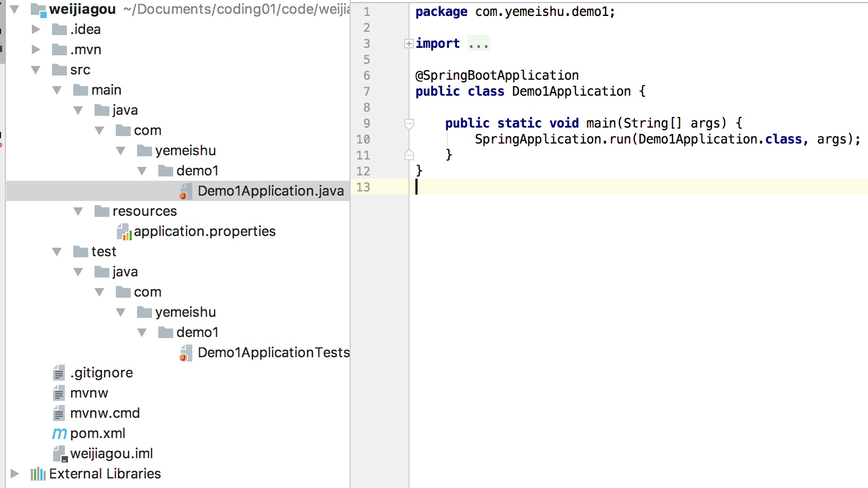
Task: Click Demo1Application.java class file icon
Action: (x=185, y=191)
